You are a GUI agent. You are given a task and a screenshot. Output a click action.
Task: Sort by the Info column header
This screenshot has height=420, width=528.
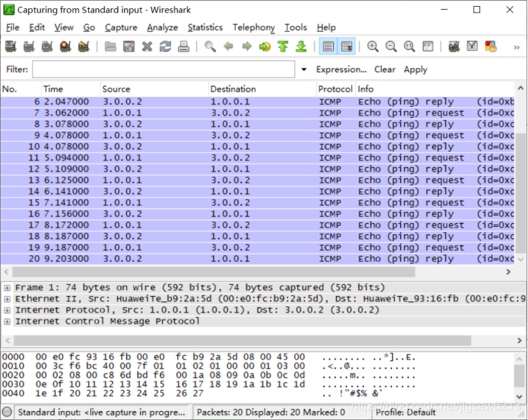point(435,89)
